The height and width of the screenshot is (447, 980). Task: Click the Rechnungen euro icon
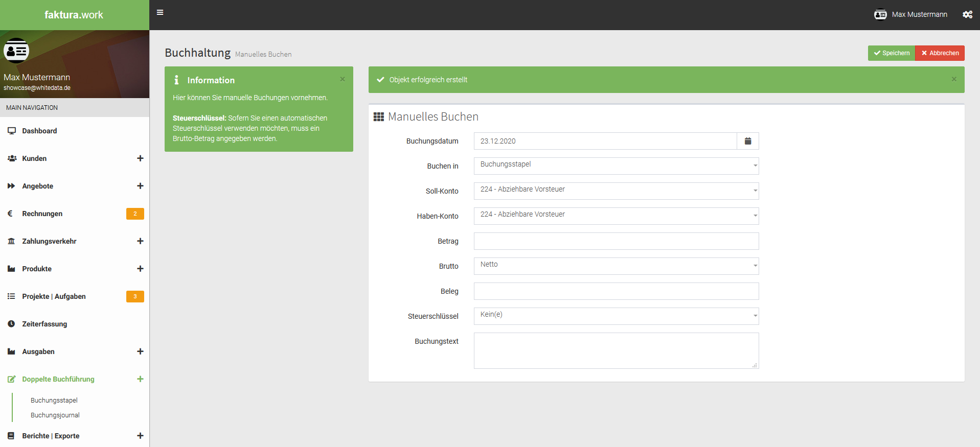(x=10, y=214)
